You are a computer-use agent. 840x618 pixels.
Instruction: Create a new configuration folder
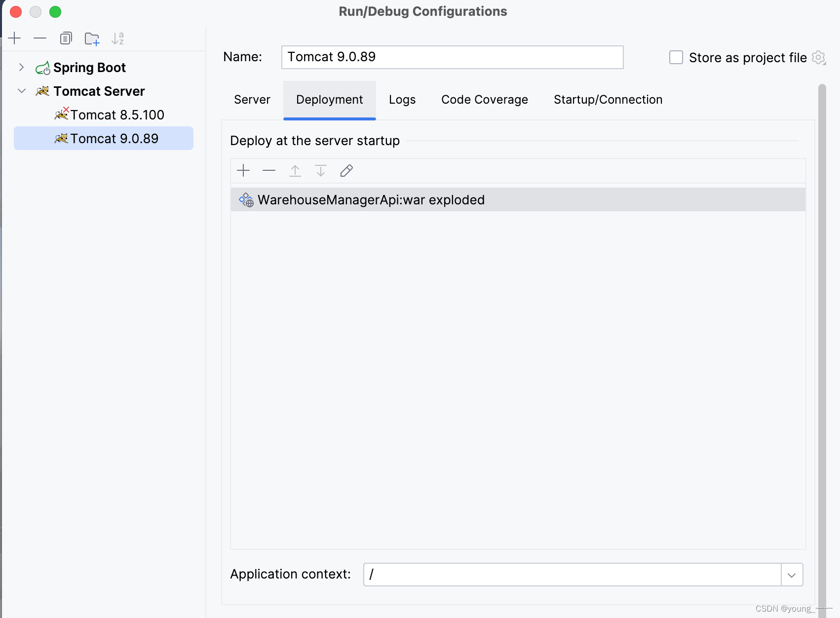tap(92, 39)
